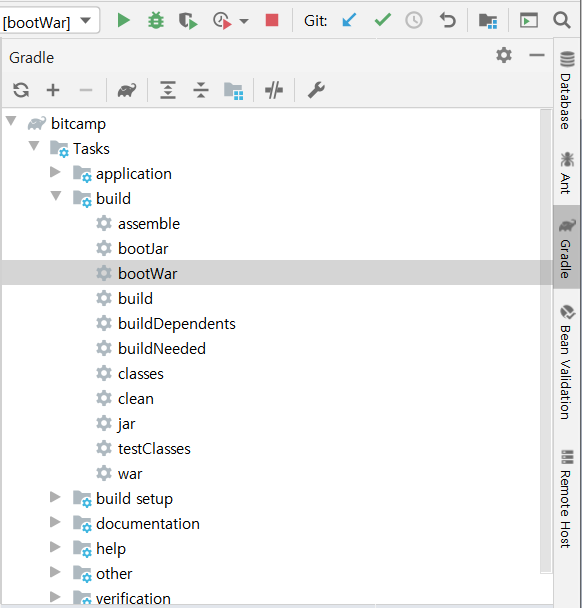Collapse the build task group
This screenshot has height=608, width=582.
pos(56,196)
